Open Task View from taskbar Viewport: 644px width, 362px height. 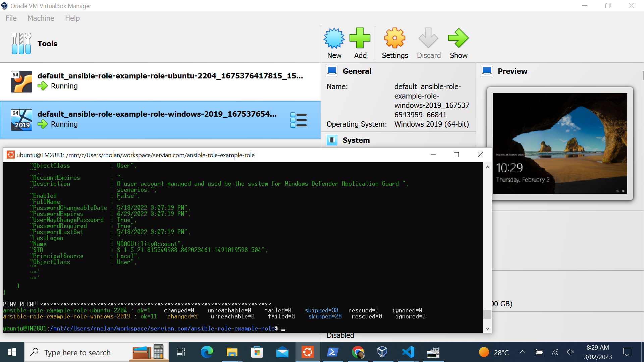point(181,352)
